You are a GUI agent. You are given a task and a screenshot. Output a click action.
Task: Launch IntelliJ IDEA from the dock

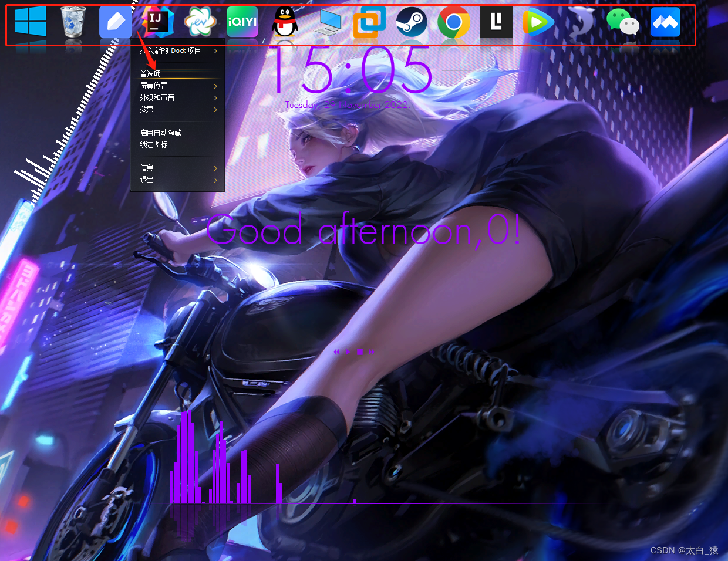pyautogui.click(x=158, y=22)
